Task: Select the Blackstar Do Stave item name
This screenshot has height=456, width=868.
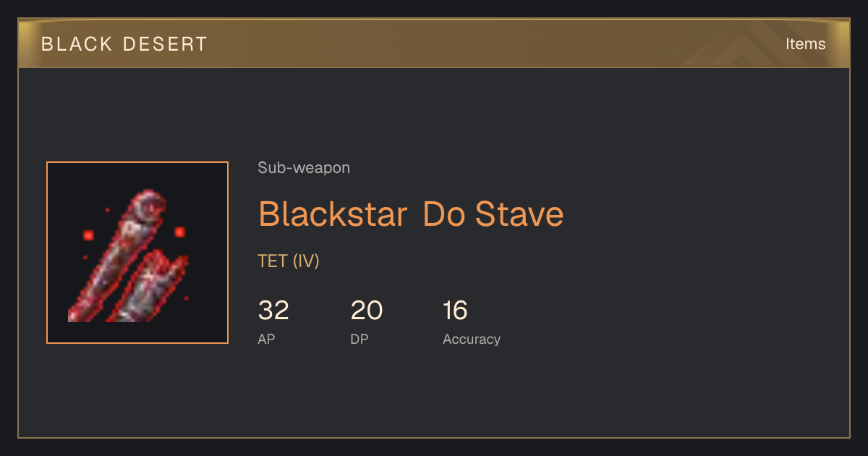Action: click(411, 214)
